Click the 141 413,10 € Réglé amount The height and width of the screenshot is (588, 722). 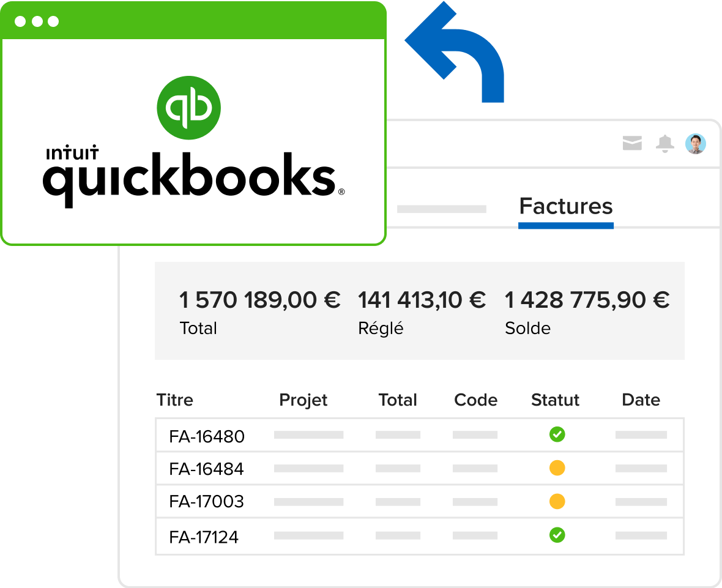tap(422, 300)
